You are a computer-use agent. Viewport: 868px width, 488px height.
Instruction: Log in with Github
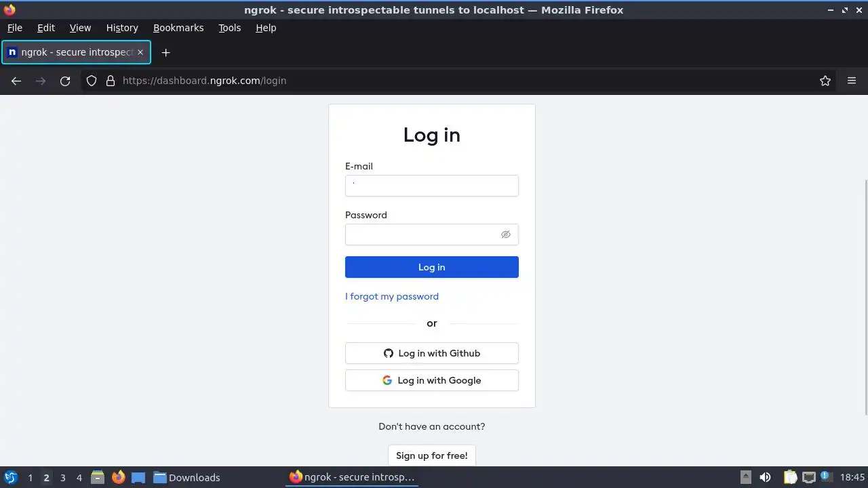pyautogui.click(x=432, y=353)
